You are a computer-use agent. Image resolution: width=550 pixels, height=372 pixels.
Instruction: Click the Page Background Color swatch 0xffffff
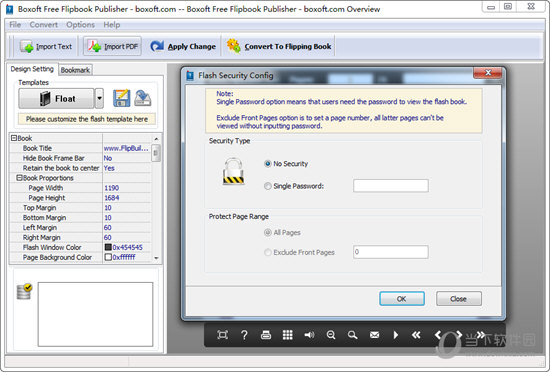108,257
